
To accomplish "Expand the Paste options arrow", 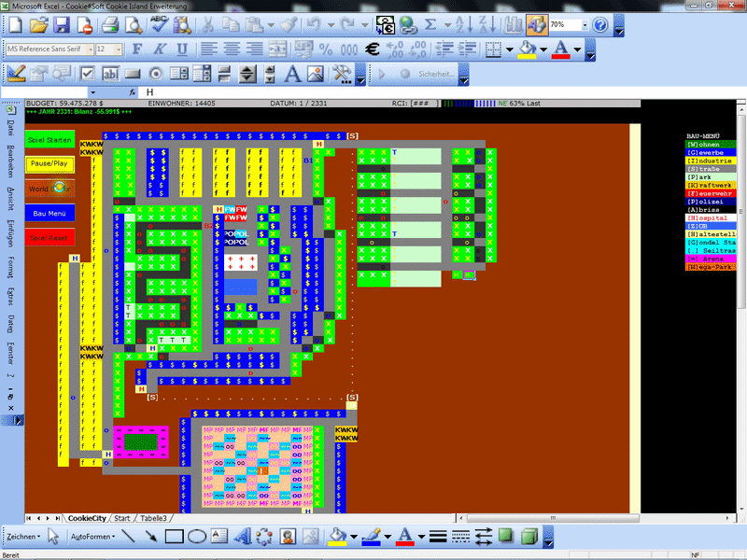I will [x=271, y=25].
